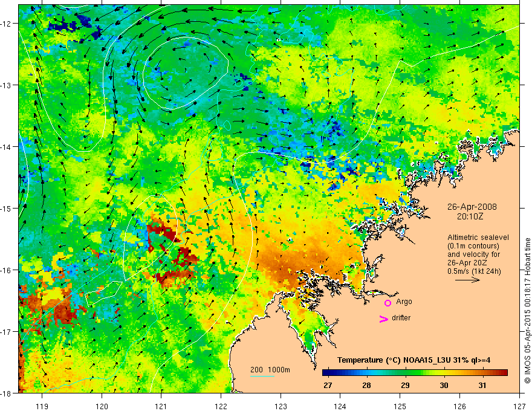Click the '200 1000m' bathymetry label
This screenshot has width=532, height=411.
(x=270, y=370)
